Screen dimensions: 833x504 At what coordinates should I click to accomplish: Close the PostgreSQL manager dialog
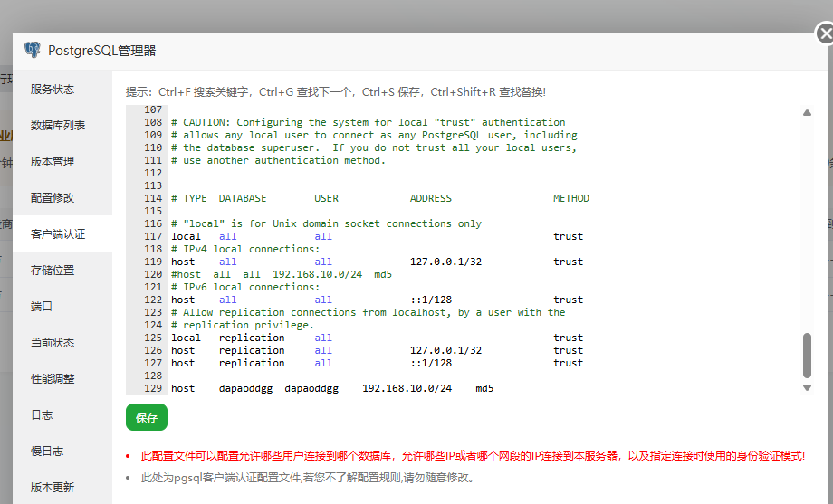(x=825, y=34)
